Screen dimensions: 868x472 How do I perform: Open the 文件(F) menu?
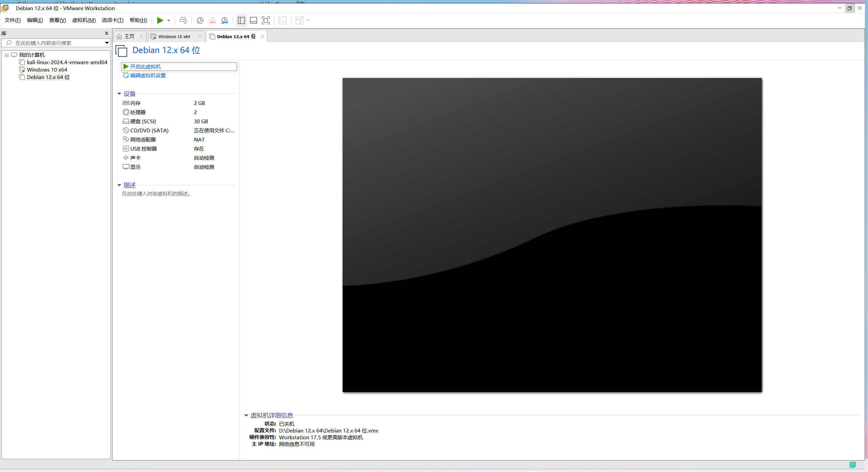[13, 20]
